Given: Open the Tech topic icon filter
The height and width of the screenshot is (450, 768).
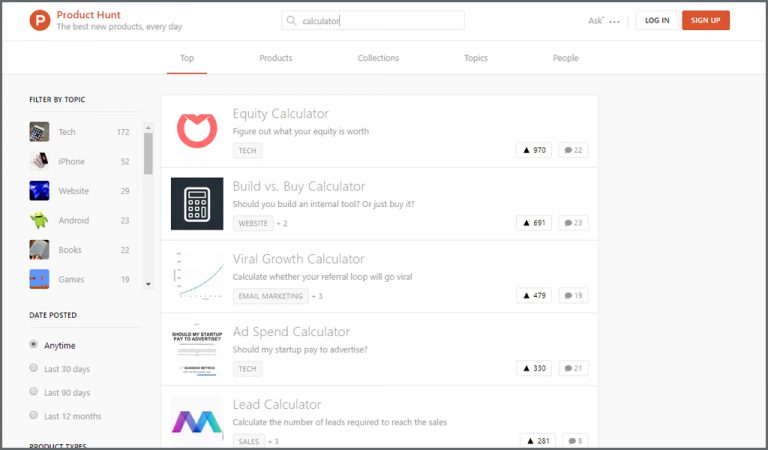Looking at the screenshot, I should pyautogui.click(x=39, y=132).
